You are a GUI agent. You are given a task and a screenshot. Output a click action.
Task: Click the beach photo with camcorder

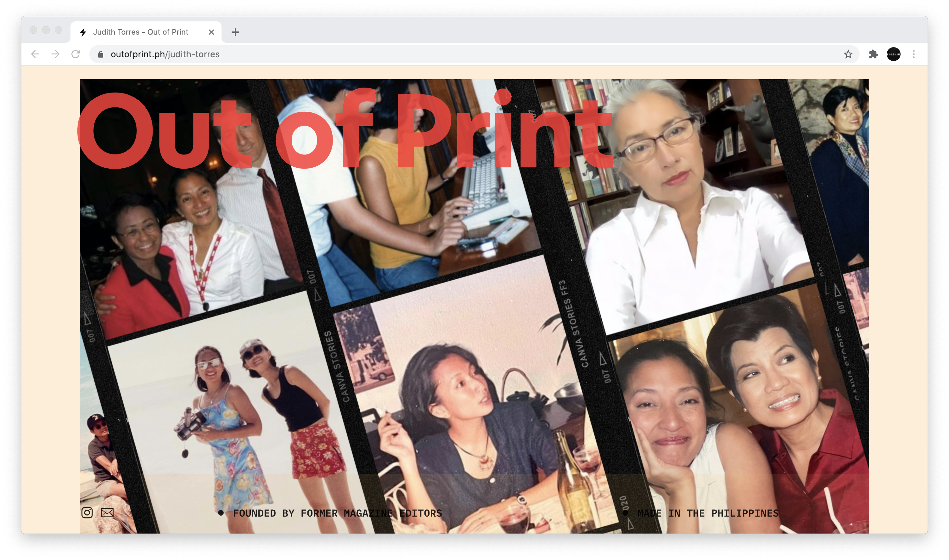[x=234, y=415]
